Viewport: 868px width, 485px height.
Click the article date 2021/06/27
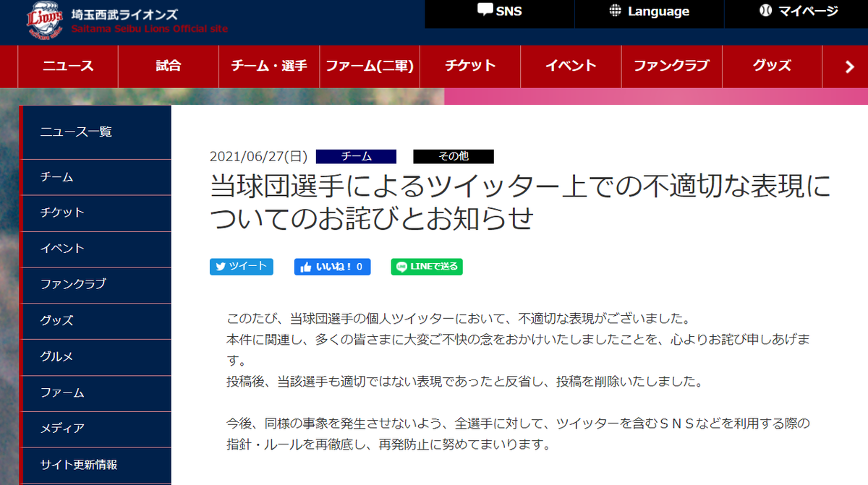point(257,155)
